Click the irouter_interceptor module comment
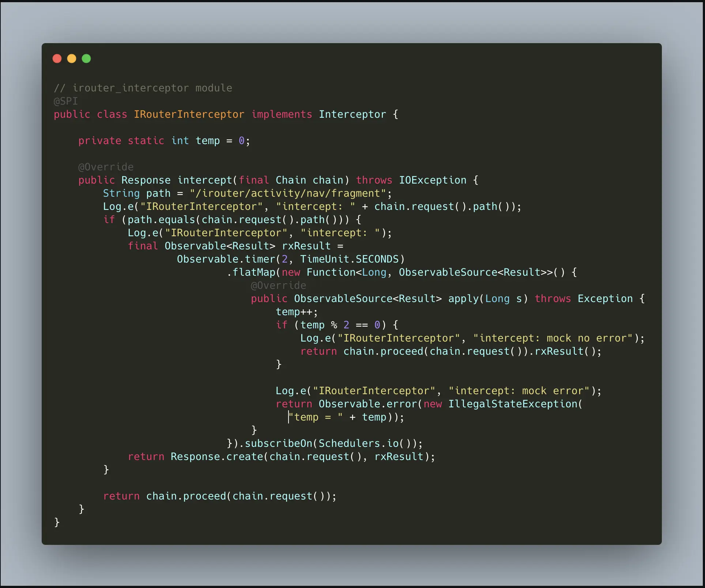 point(143,88)
